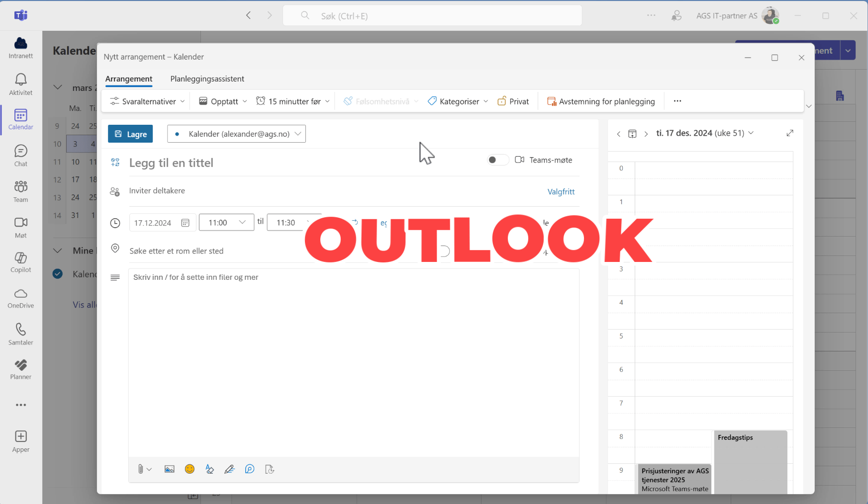Open Apper add-apps icon in the sidebar
This screenshot has width=868, height=504.
(x=21, y=441)
